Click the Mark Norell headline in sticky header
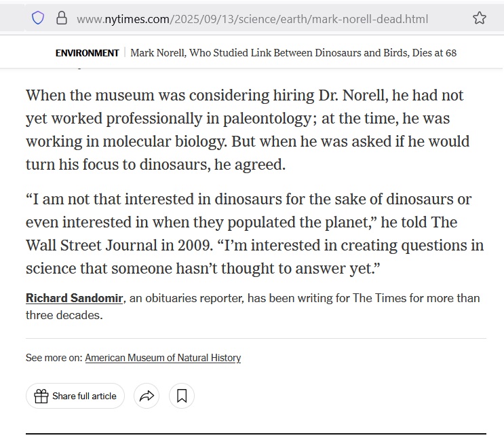Screen dimensions: 504x442 click(293, 53)
